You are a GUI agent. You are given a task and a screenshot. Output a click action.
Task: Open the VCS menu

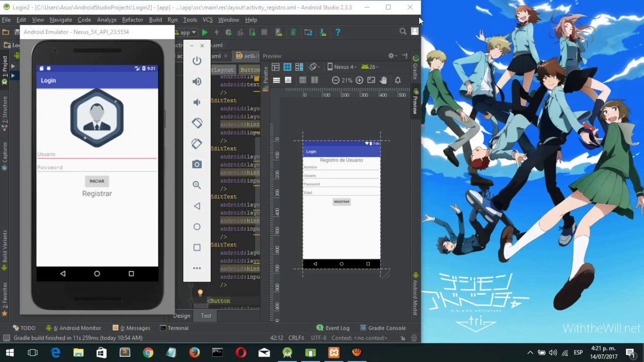click(x=207, y=20)
